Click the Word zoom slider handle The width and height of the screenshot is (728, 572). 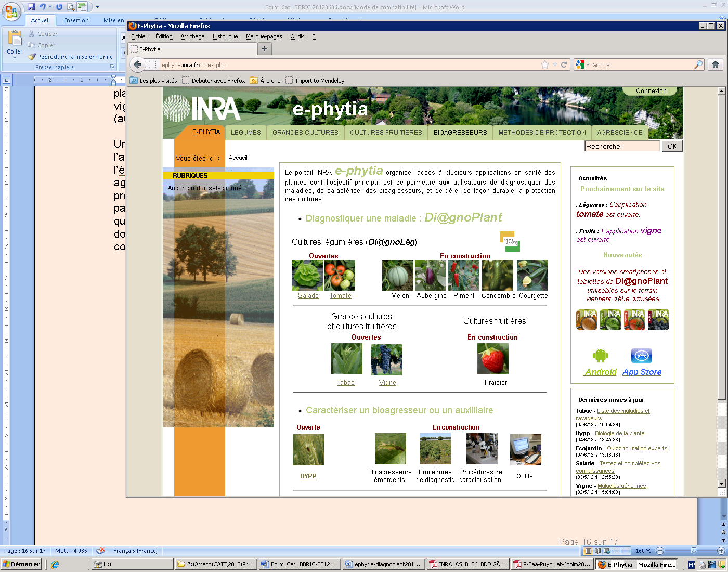[x=694, y=551]
